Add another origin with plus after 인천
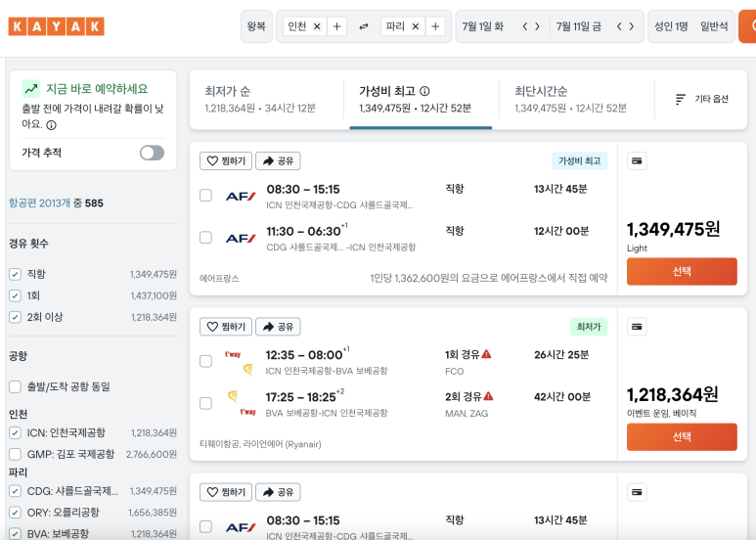The width and height of the screenshot is (756, 540). coord(337,26)
